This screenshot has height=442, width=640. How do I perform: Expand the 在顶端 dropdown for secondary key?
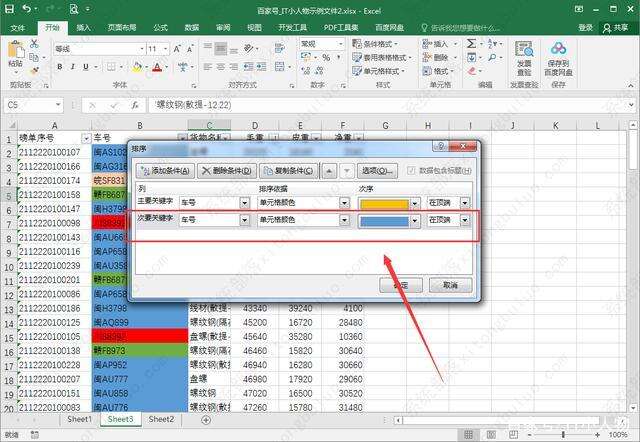[x=465, y=220]
